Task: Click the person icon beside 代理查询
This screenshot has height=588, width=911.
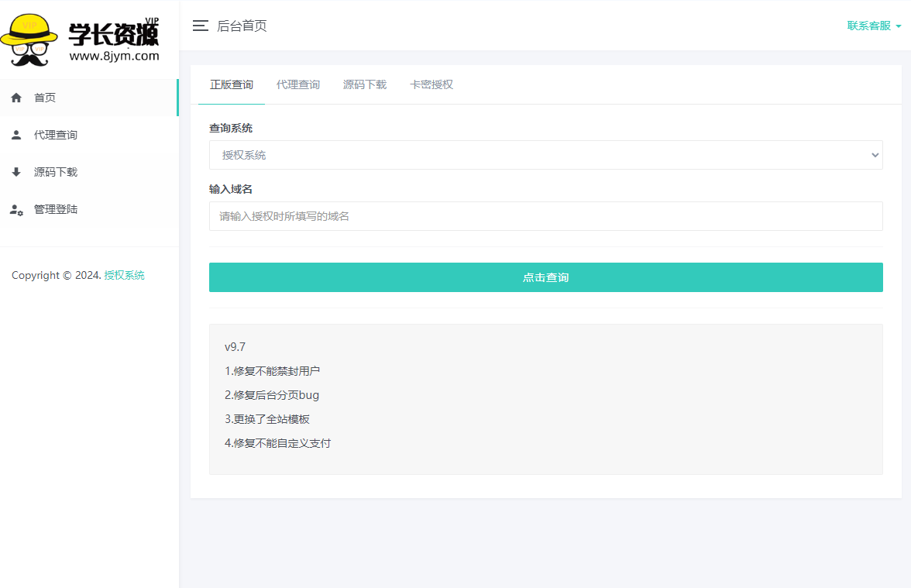Action: (16, 135)
